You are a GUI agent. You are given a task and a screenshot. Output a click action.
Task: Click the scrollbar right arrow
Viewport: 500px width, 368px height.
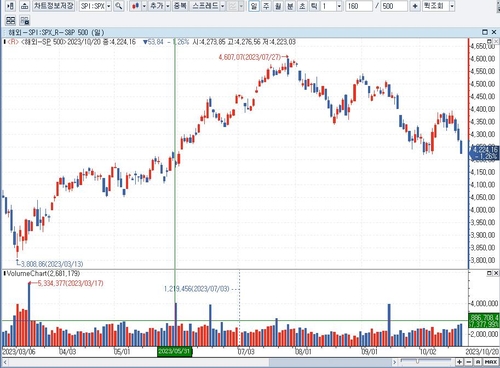coord(395,362)
